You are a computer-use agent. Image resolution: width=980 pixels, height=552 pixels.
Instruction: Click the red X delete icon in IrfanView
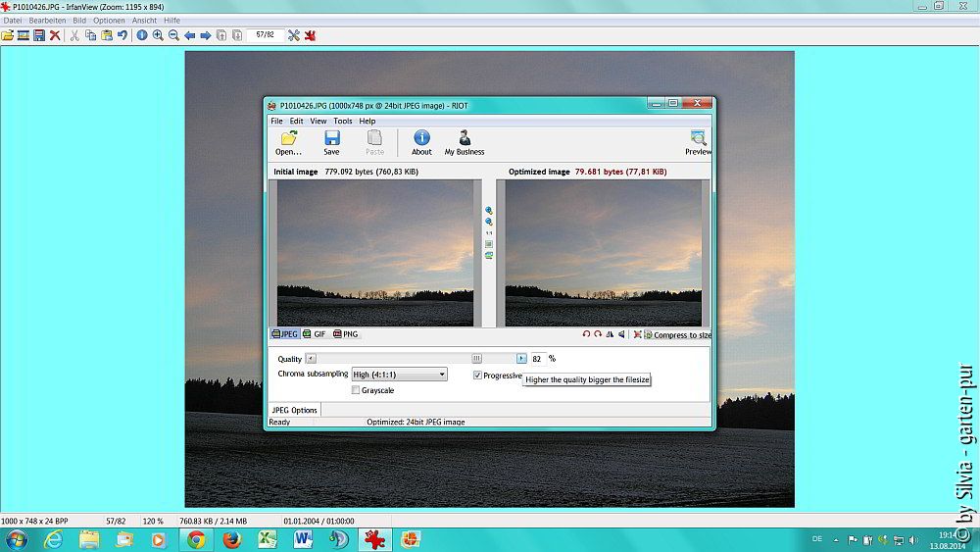click(55, 35)
